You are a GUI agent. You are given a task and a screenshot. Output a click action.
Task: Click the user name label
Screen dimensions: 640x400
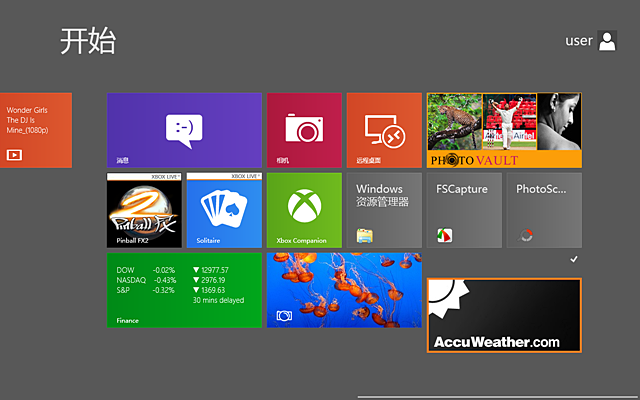click(x=579, y=41)
